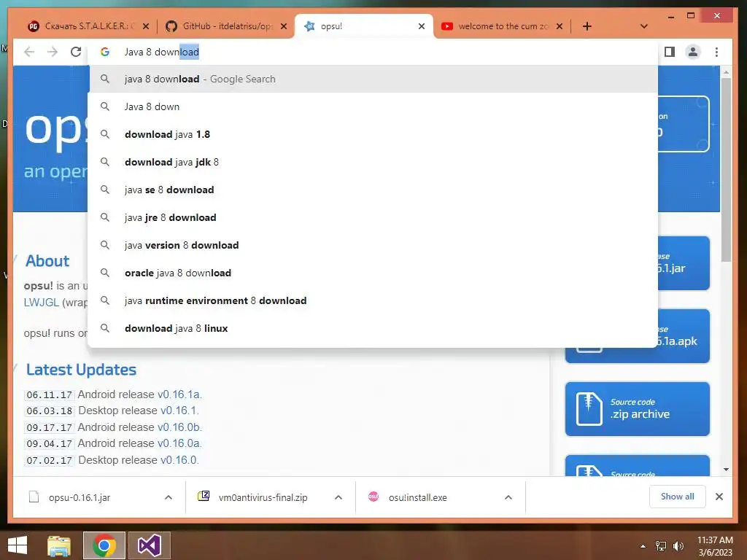Close the downloads bar
Viewport: 747px width, 560px height.
tap(719, 497)
